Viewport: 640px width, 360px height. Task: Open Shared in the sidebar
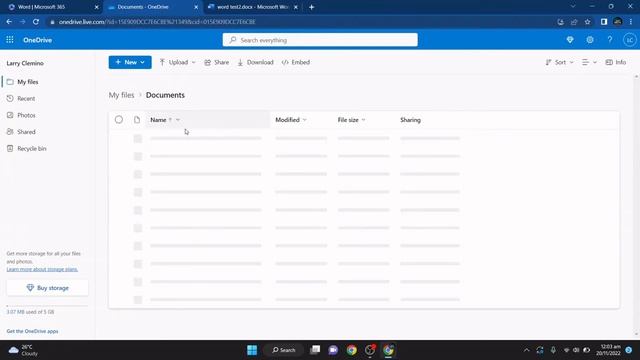(x=26, y=132)
